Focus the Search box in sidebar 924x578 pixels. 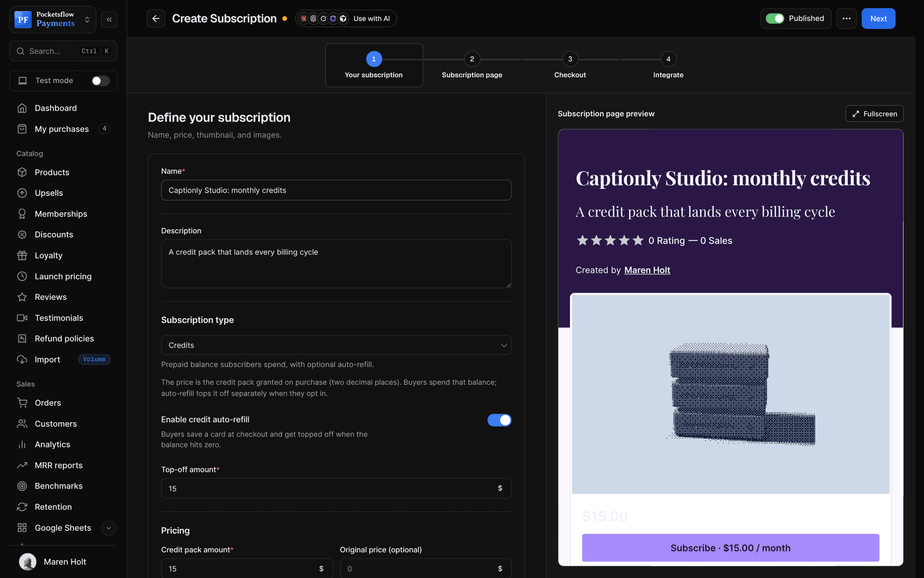point(63,51)
